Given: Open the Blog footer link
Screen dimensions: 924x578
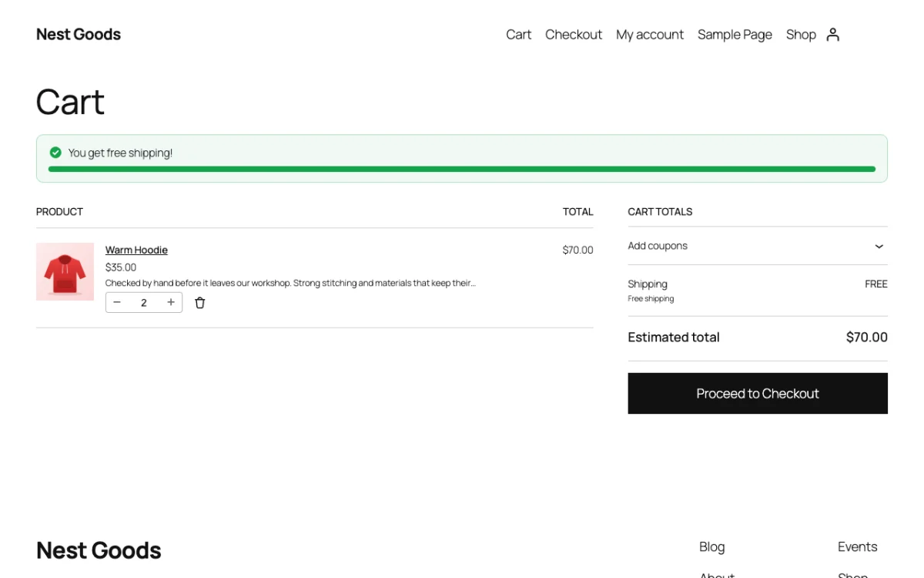Looking at the screenshot, I should click(x=711, y=546).
